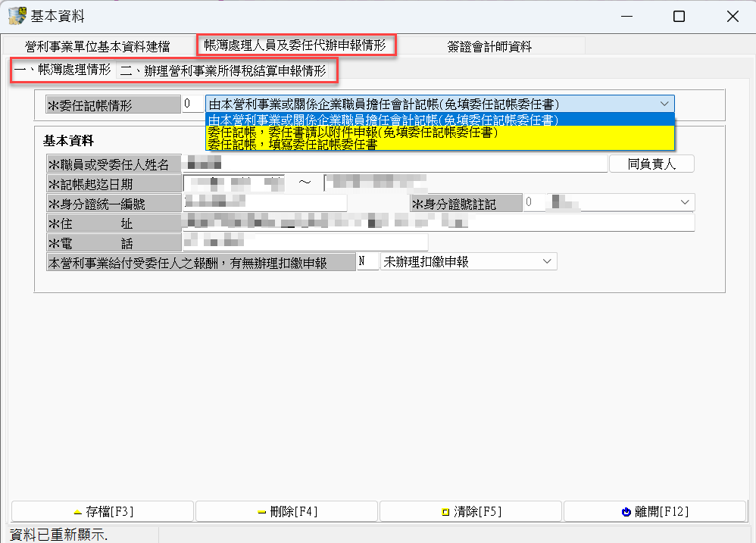Select the 一、帳簿處理情形 sub-tab

tap(63, 70)
